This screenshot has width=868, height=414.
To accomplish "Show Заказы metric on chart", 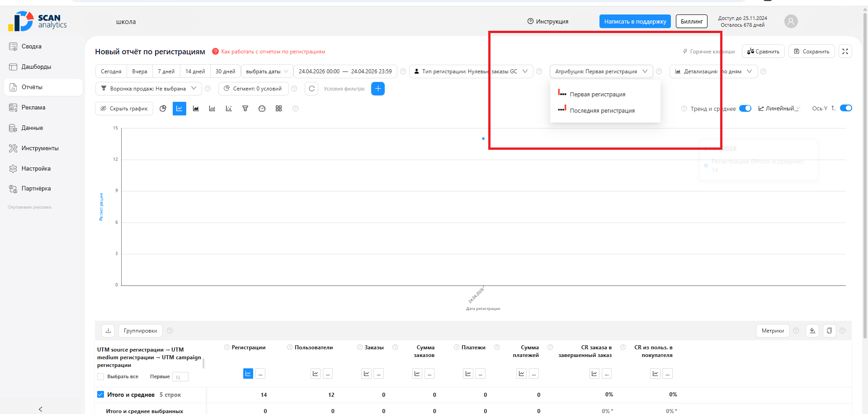I will (x=367, y=374).
